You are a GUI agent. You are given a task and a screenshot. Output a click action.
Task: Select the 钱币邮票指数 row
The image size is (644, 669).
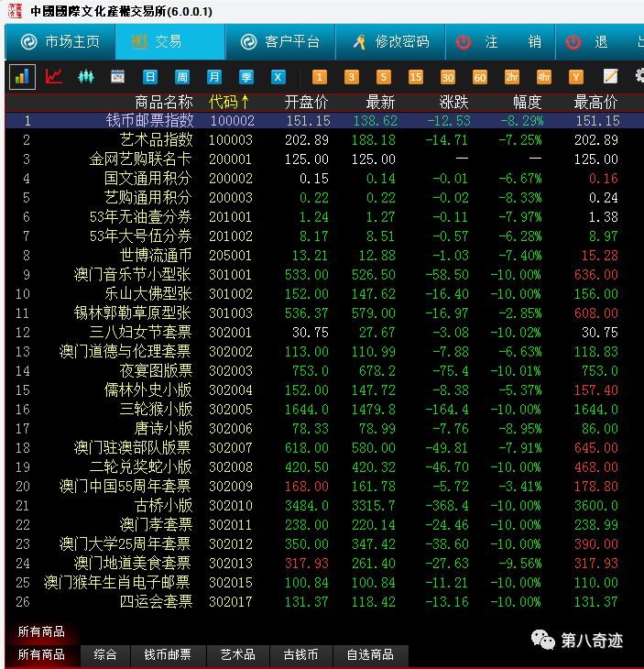point(324,120)
